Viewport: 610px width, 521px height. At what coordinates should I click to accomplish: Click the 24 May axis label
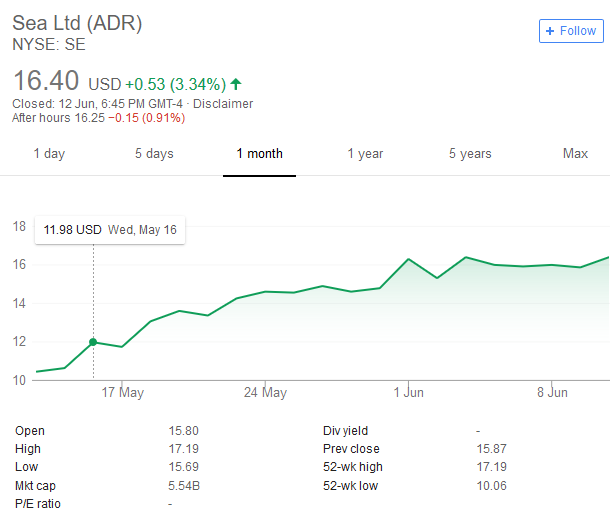tap(265, 392)
